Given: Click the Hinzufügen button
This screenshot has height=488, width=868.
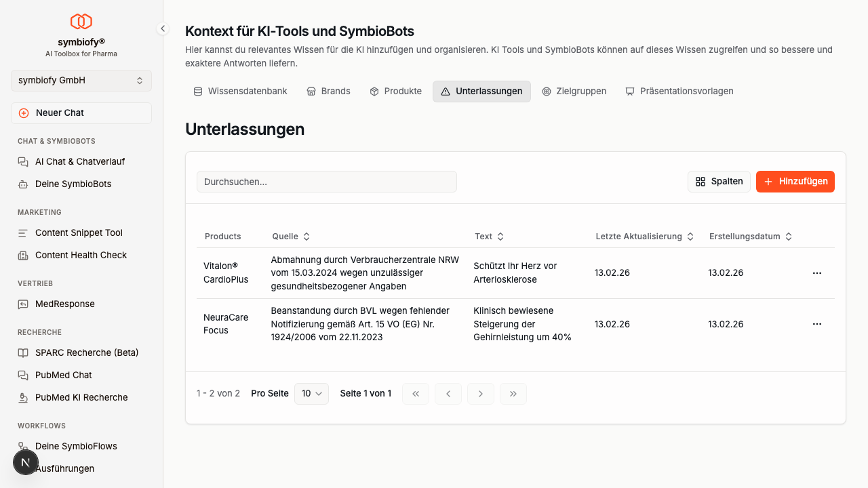Looking at the screenshot, I should click(795, 181).
